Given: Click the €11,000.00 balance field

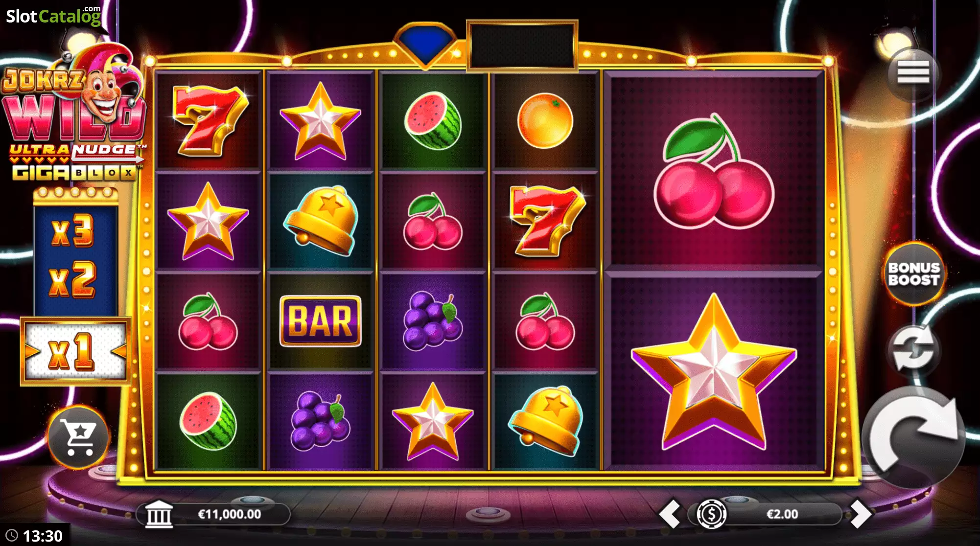Looking at the screenshot, I should pos(229,514).
